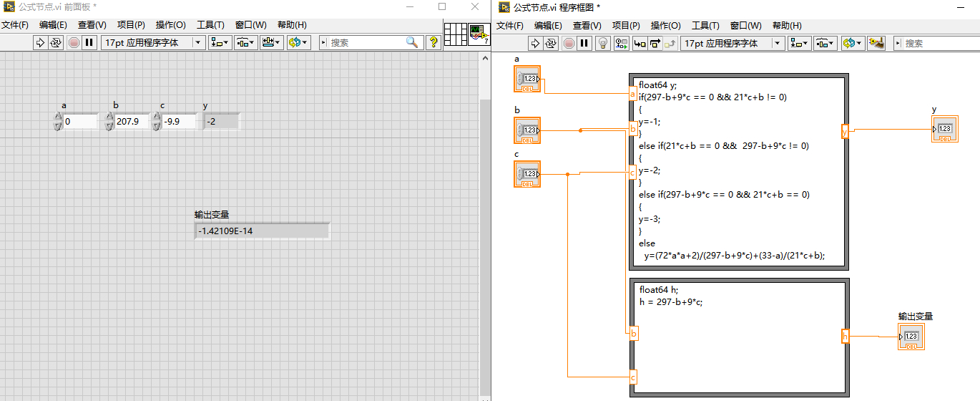
Task: Click output y on upper formula node
Action: (x=845, y=131)
